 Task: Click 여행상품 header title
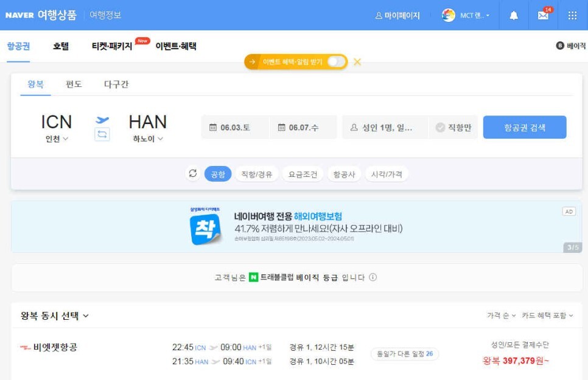(x=57, y=15)
